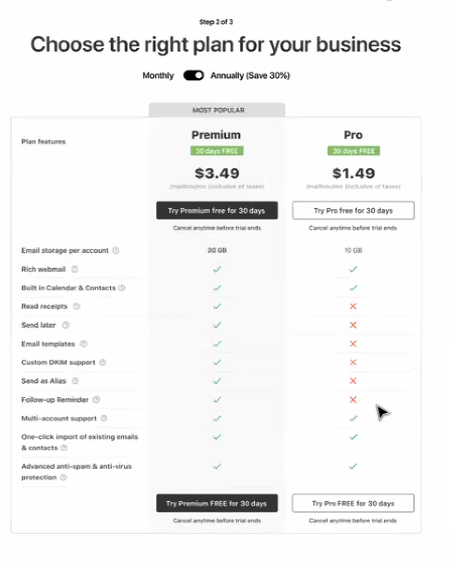Screen dimensions: 450x562
Task: Click bottom Try Pro FREE for 30 days button
Action: 353,503
